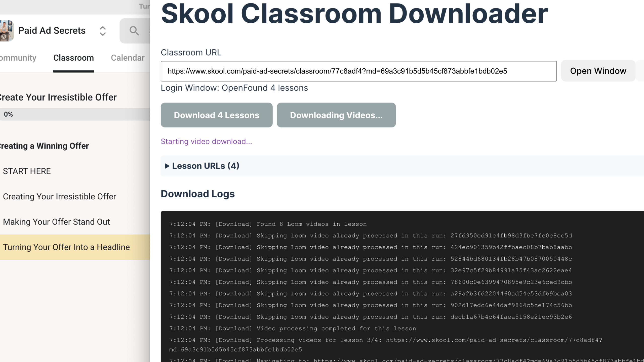The height and width of the screenshot is (362, 644).
Task: Switch to the Classroom tab
Action: coord(73,58)
